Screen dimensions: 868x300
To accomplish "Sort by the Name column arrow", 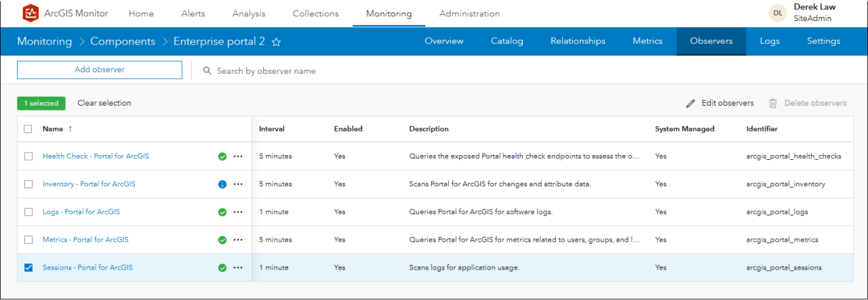I will click(x=70, y=129).
